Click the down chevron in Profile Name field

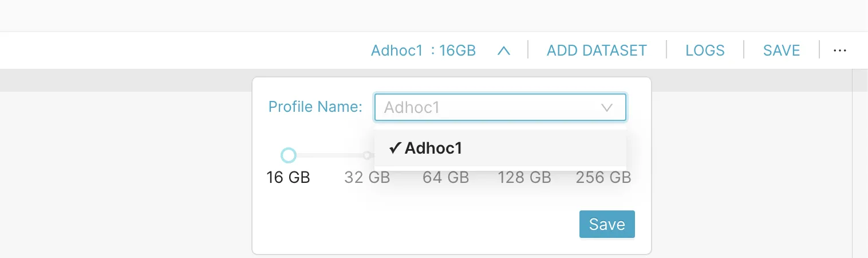tap(607, 108)
